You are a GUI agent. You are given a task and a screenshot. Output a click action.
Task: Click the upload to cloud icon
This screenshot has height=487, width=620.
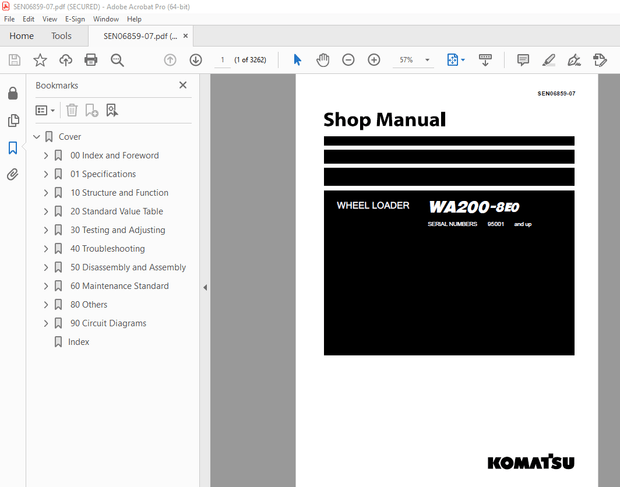tap(66, 60)
